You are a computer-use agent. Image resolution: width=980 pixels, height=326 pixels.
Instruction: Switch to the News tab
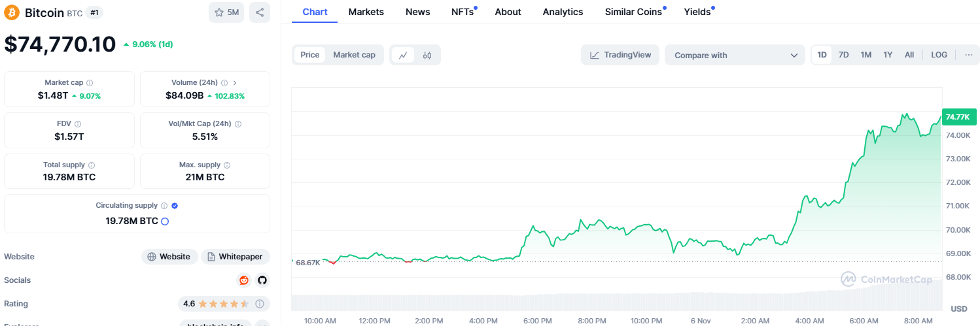pyautogui.click(x=418, y=12)
